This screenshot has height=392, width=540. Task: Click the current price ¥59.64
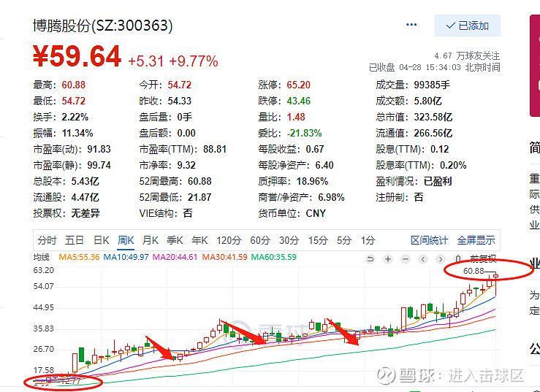pyautogui.click(x=77, y=56)
